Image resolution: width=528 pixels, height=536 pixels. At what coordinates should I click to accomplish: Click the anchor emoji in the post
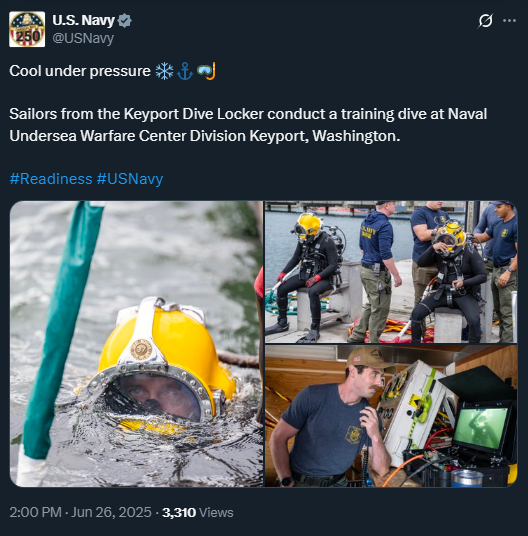185,71
